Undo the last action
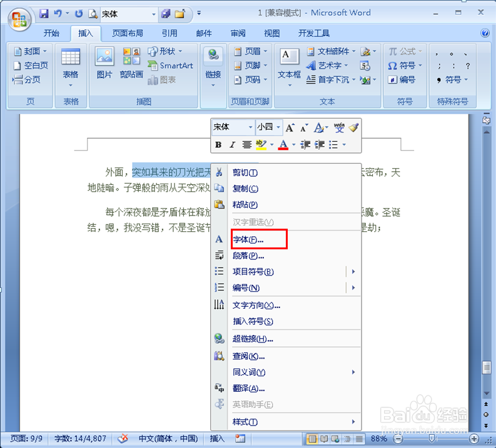 (58, 13)
